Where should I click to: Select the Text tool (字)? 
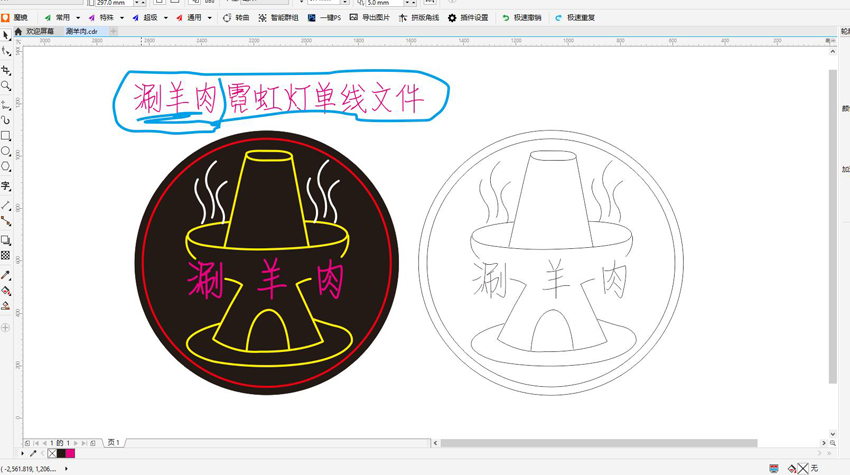[x=5, y=186]
